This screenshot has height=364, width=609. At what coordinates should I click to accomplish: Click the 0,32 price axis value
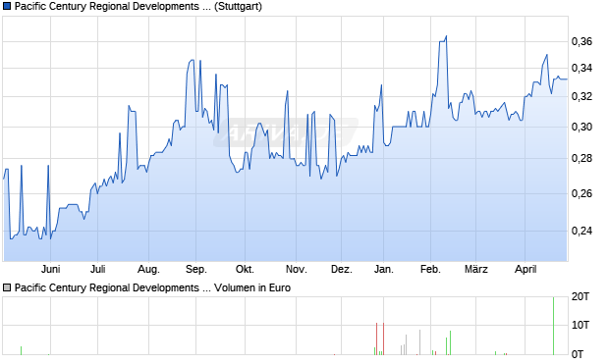(581, 96)
